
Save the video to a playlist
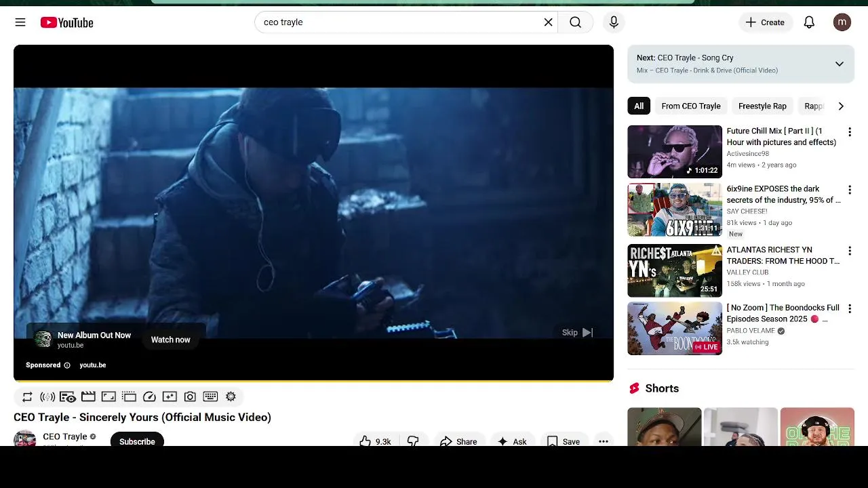coord(564,441)
